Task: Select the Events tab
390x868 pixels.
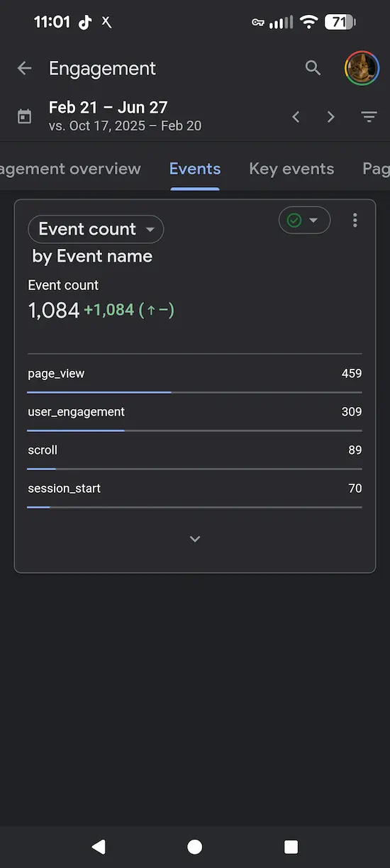Action: point(195,169)
